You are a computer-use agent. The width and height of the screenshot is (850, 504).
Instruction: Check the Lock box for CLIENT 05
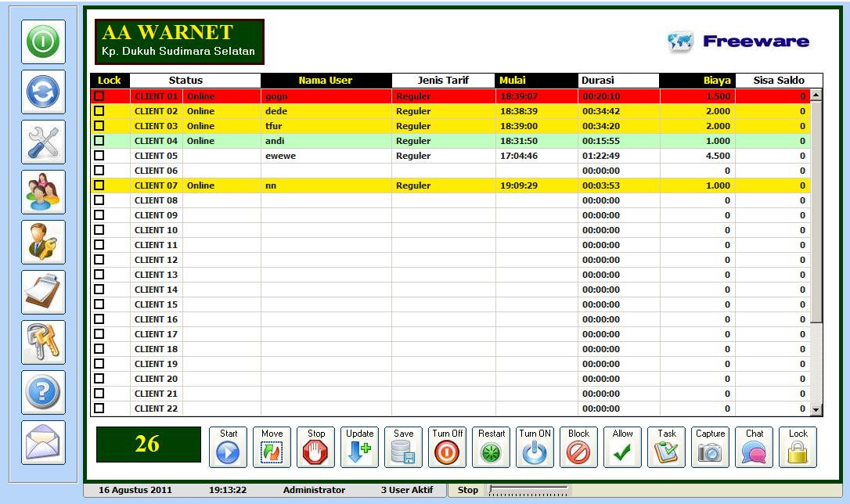(99, 156)
